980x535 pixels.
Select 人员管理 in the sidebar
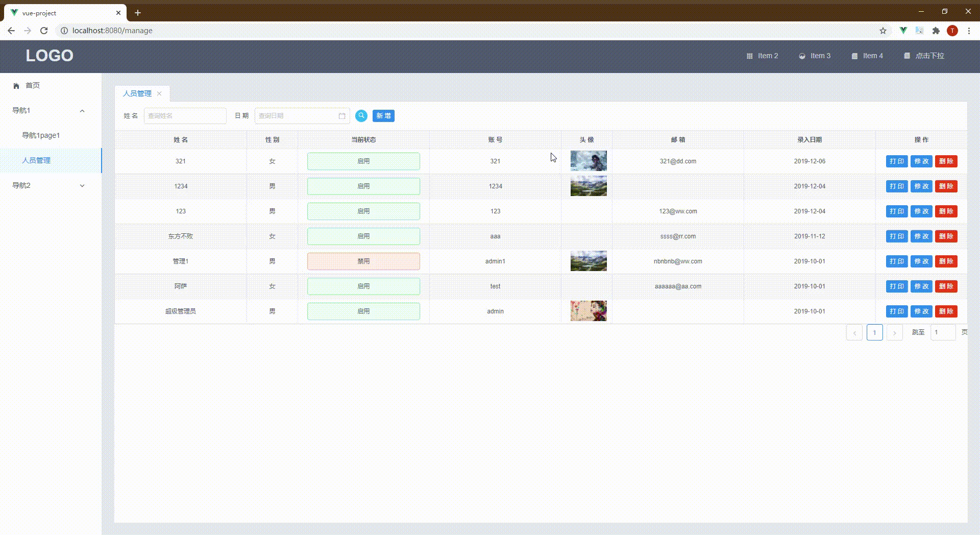[x=51, y=160]
